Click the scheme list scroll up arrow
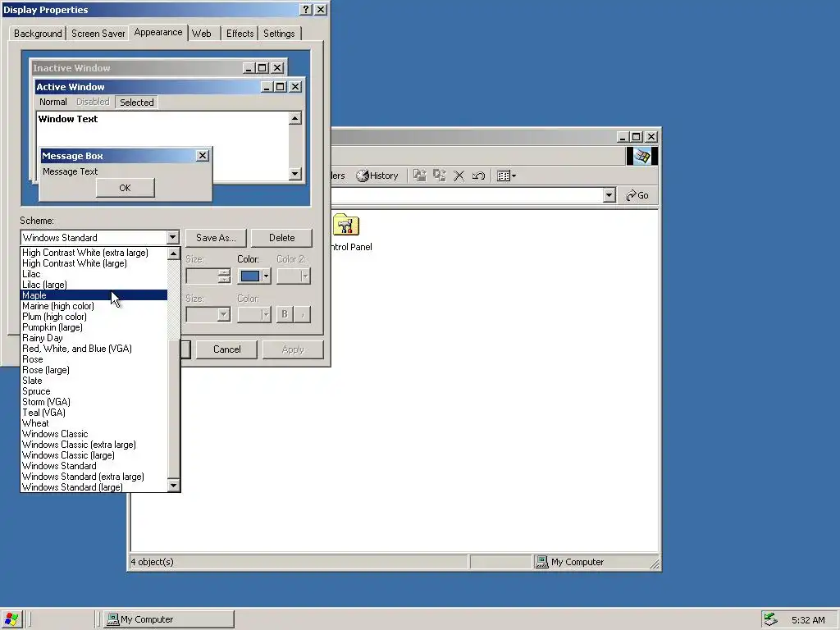The height and width of the screenshot is (630, 840). tap(174, 253)
